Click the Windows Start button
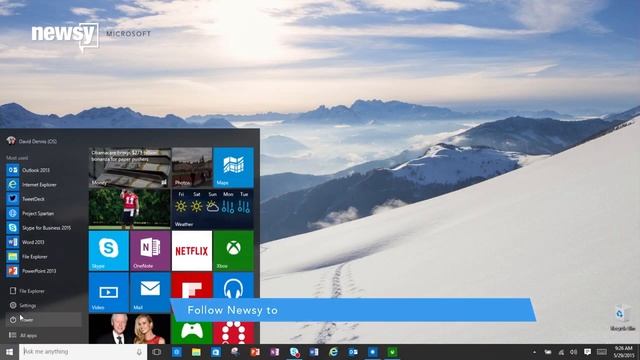 pos(9,352)
